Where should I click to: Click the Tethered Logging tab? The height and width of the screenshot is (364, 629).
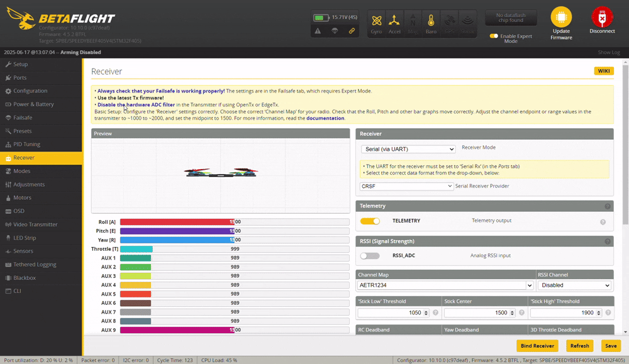(41, 265)
